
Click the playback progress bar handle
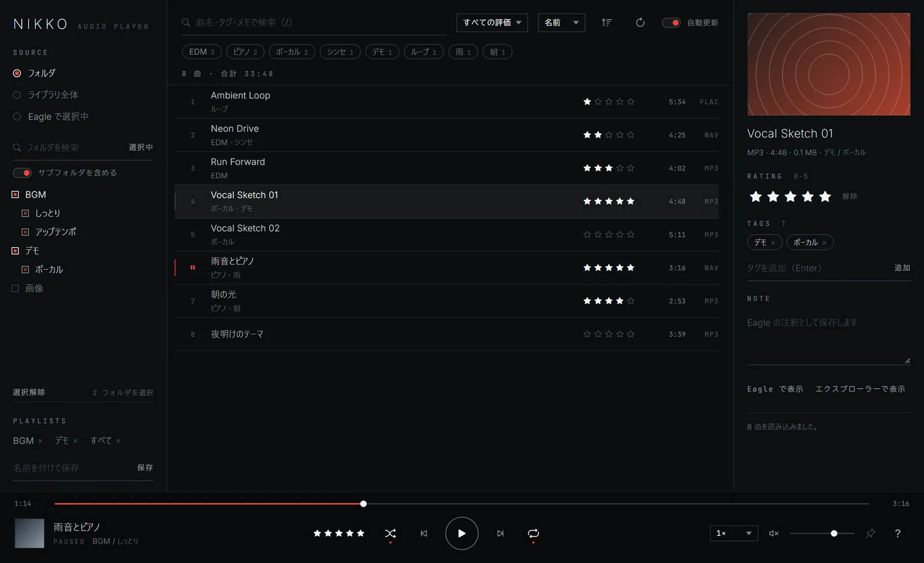tap(363, 504)
